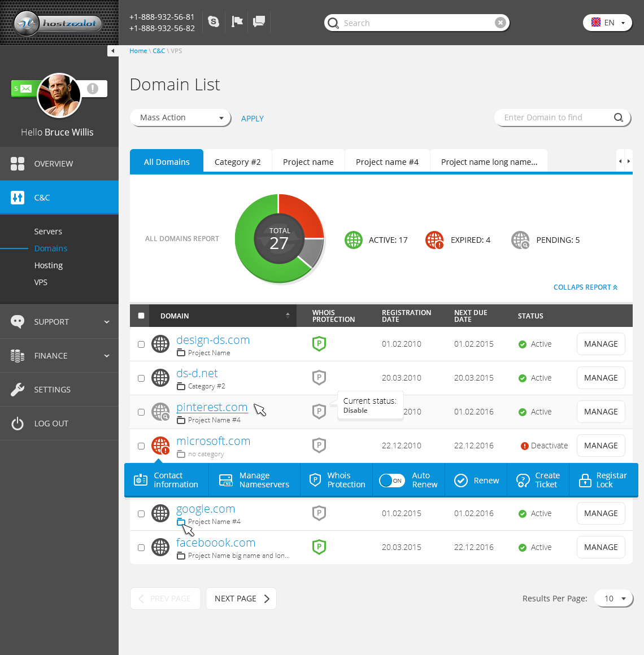Viewport: 644px width, 655px height.
Task: Click the pending globe icon for pinterest.com
Action: pyautogui.click(x=160, y=412)
